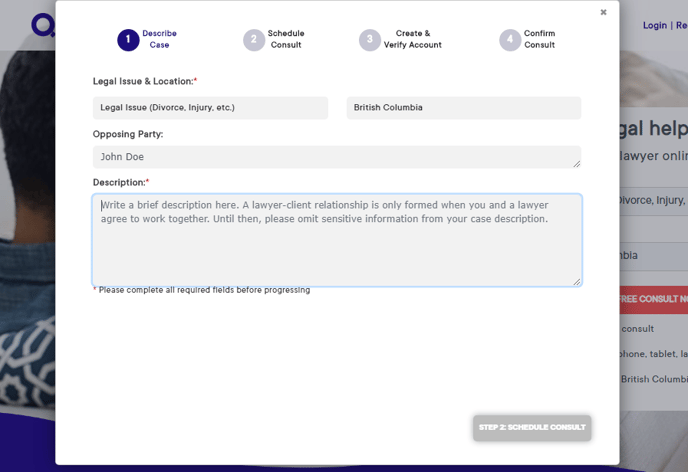Close the consult dialog with the X

point(603,12)
